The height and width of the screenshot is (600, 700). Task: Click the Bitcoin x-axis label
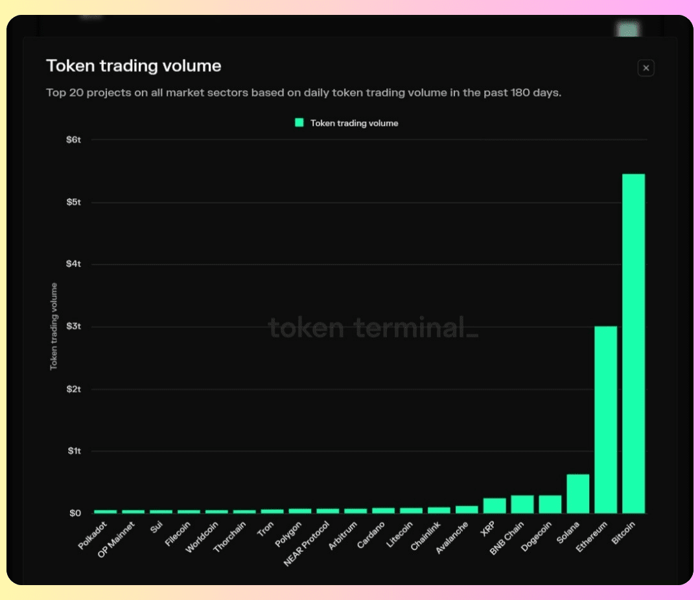point(624,534)
